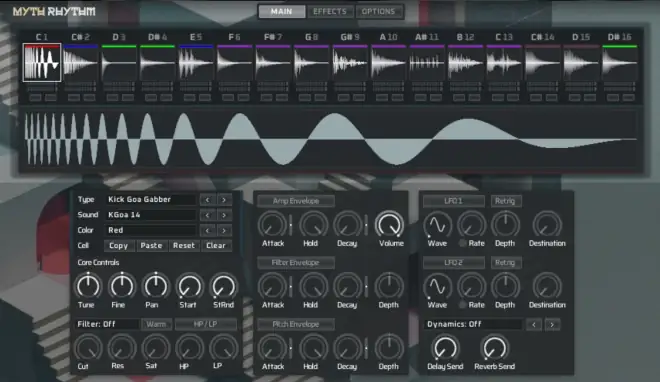The image size is (660, 382).
Task: Click the Fine tuning knob
Action: click(x=122, y=286)
